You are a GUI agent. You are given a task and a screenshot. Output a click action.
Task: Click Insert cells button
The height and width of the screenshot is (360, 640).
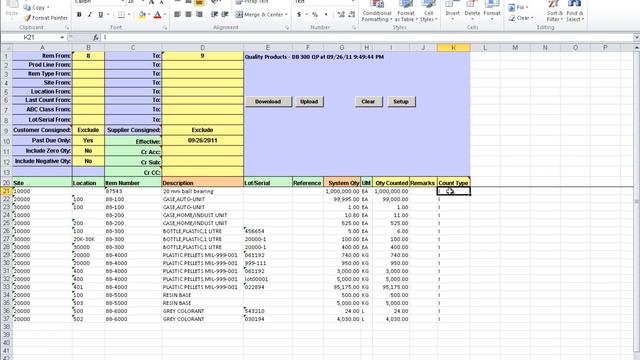pos(452,11)
